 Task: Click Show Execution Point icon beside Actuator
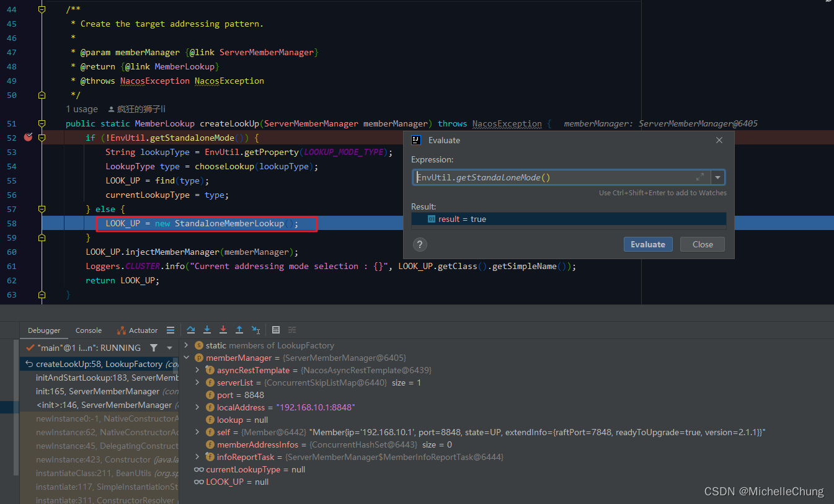click(x=171, y=330)
